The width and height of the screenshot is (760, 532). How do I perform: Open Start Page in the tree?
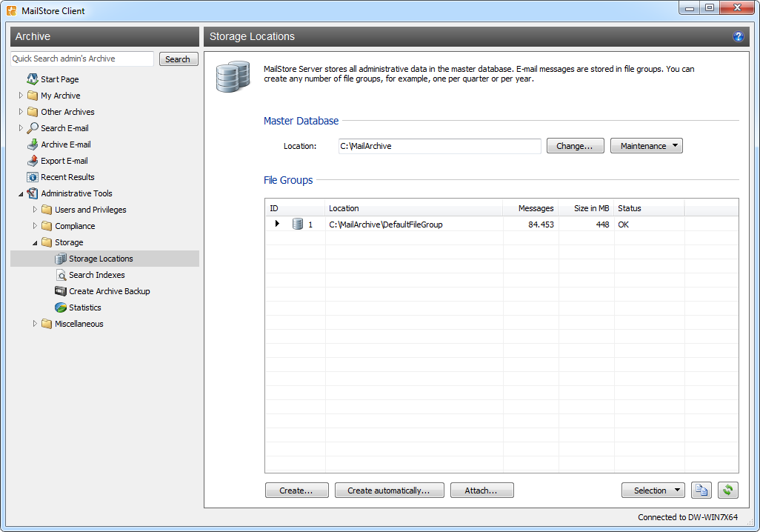click(59, 79)
